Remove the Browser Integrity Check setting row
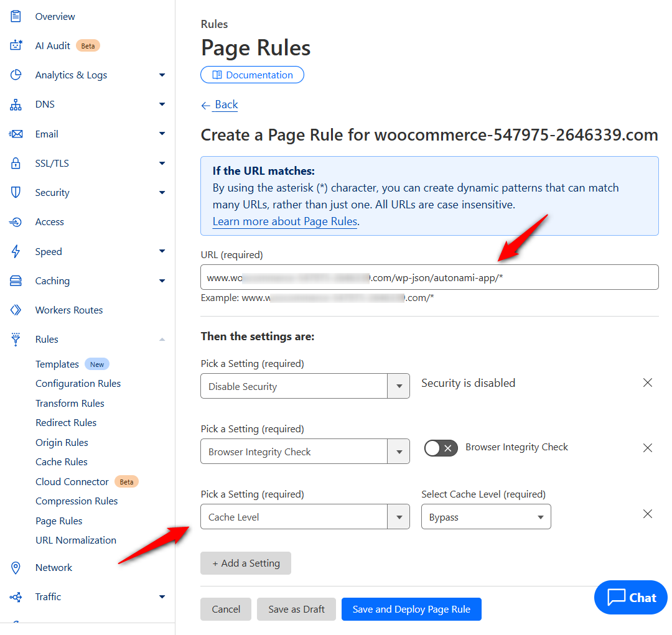 click(648, 448)
